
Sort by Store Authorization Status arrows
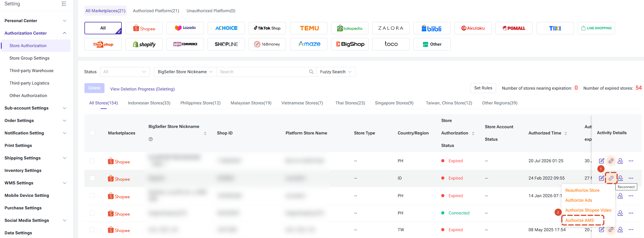pyautogui.click(x=473, y=133)
